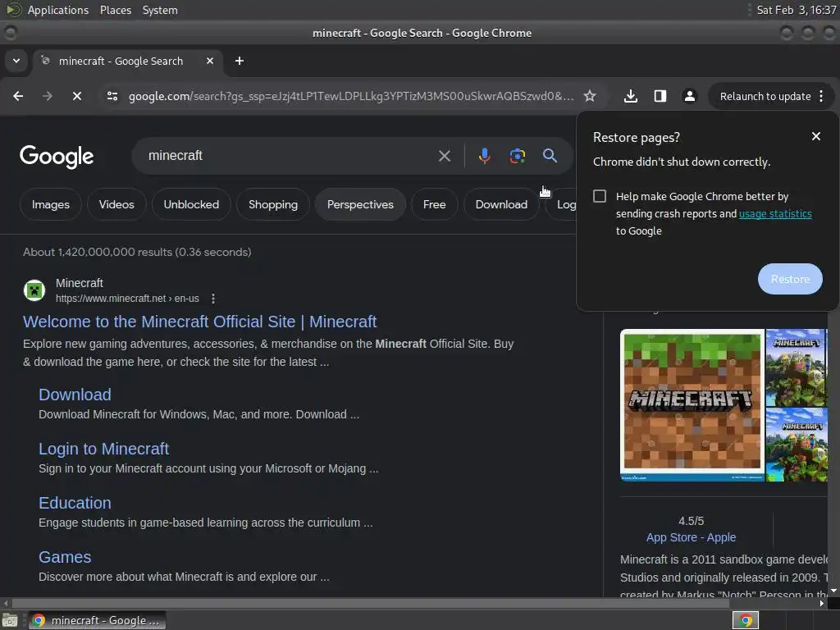Viewport: 840px width, 630px height.
Task: Click taskbar entry minecraft - Google
Action: pos(98,620)
